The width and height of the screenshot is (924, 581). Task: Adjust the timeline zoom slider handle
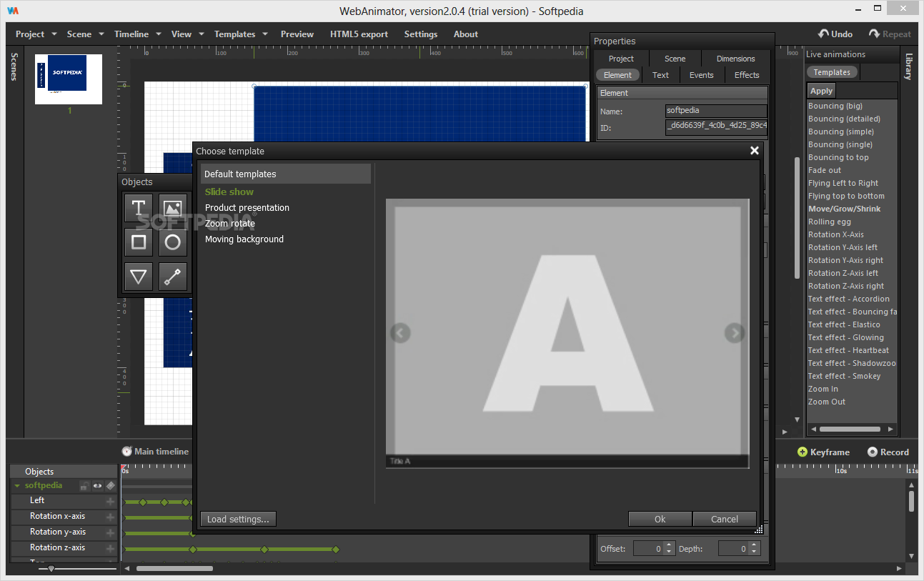[51, 569]
